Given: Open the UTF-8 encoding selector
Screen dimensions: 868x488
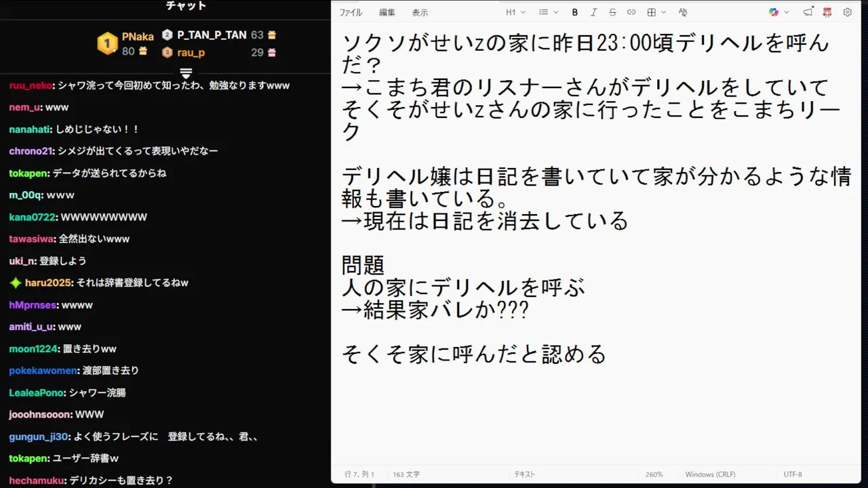Looking at the screenshot, I should pos(793,474).
